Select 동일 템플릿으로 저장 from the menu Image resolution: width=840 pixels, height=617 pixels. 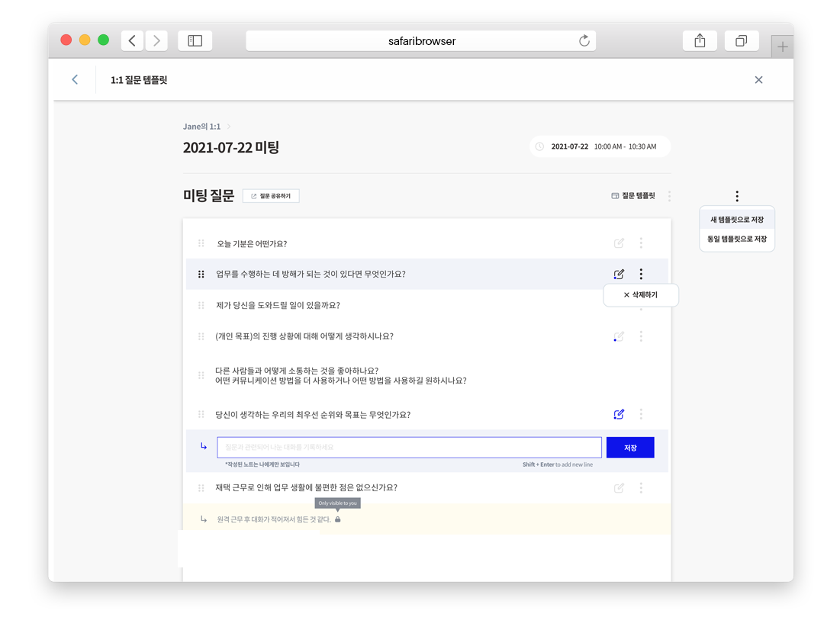tap(736, 238)
